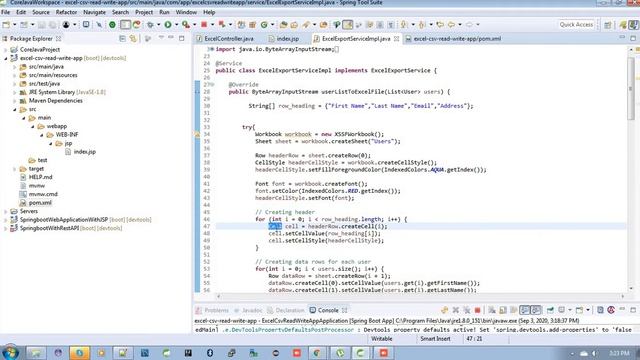640x360 pixels.
Task: Click the red Terminate icon in the Console toolbar
Action: [478, 310]
